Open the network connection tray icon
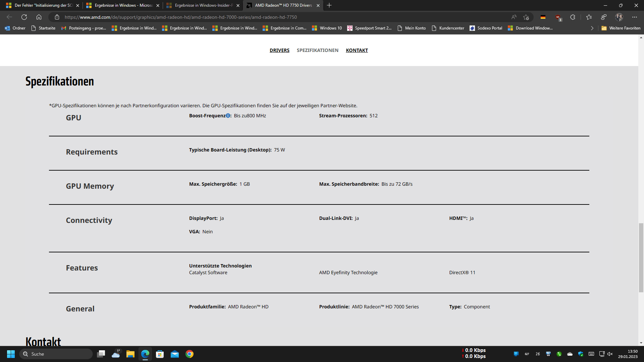The image size is (644, 362). 602,354
